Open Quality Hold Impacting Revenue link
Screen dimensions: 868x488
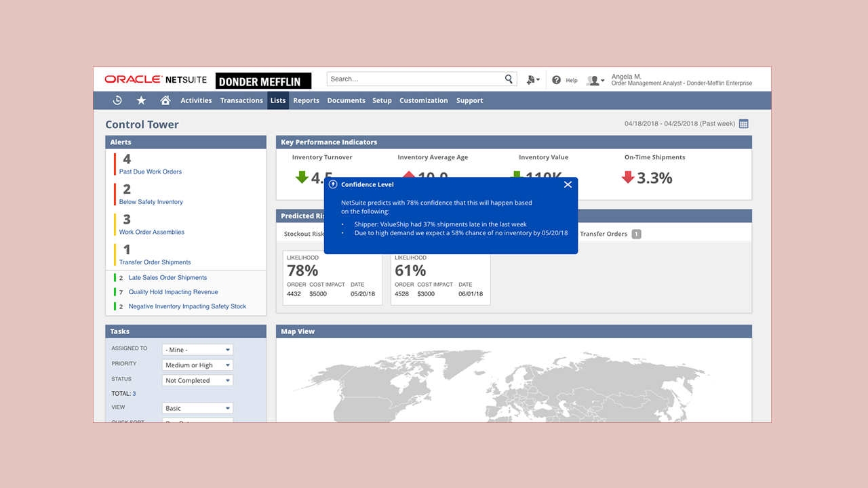(x=174, y=292)
